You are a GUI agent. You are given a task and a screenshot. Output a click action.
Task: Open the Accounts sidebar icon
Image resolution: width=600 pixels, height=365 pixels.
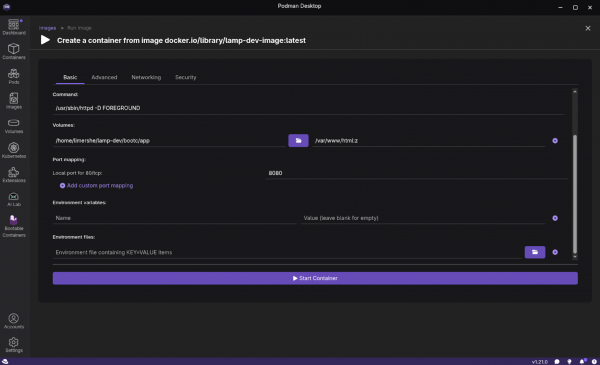pyautogui.click(x=14, y=321)
